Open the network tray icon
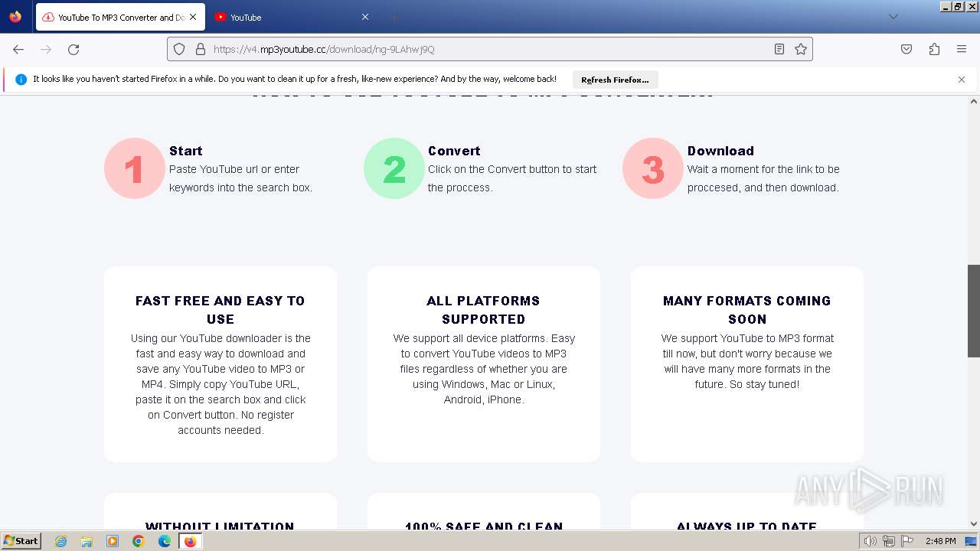 [889, 541]
